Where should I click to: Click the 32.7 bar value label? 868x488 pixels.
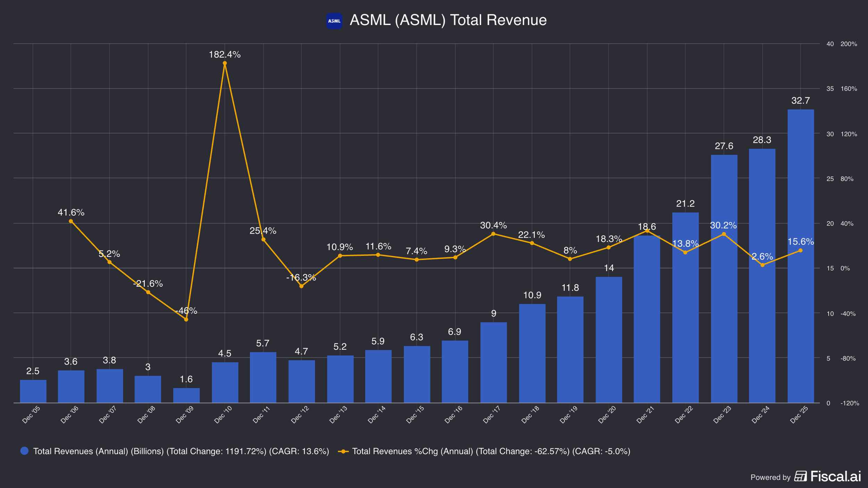800,101
